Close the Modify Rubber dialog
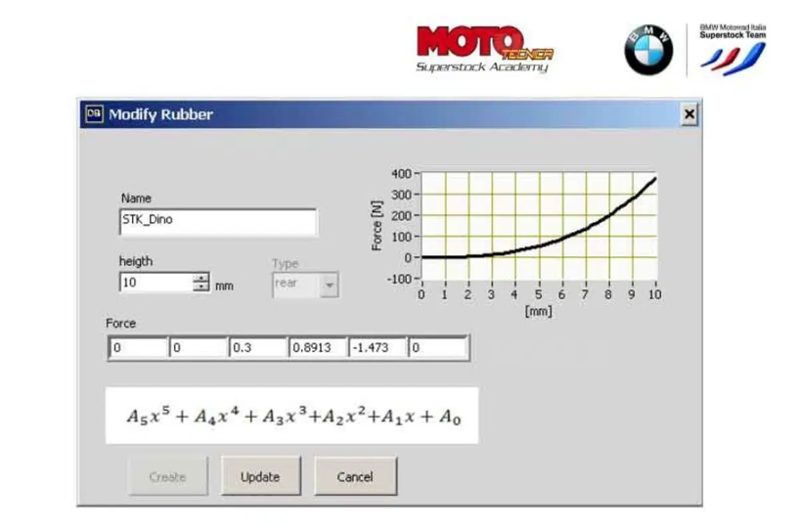Screen dimensions: 799x532 (690, 115)
